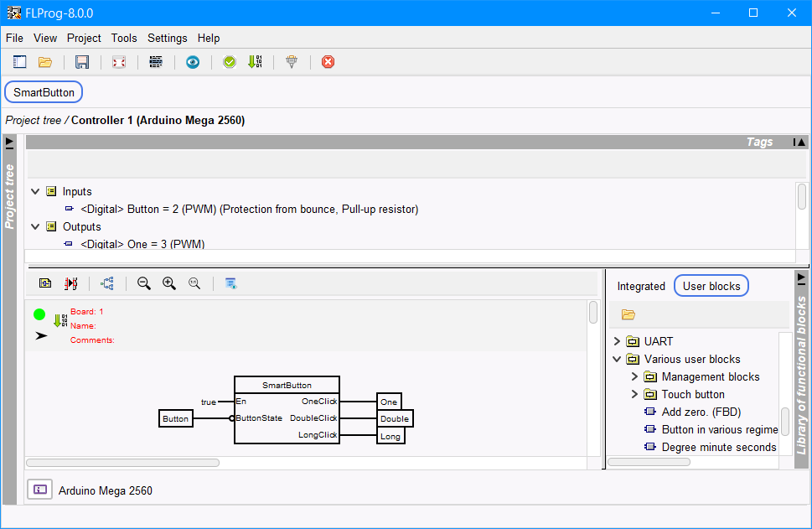Click the red arrows expand icon in toolbar
This screenshot has width=812, height=529.
(119, 62)
